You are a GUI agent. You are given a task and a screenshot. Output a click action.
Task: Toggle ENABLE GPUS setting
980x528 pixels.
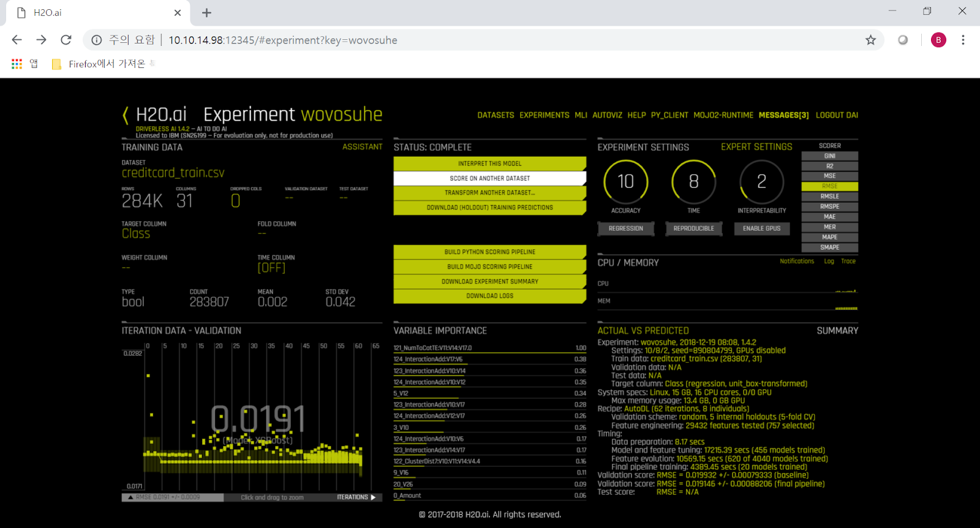tap(761, 228)
